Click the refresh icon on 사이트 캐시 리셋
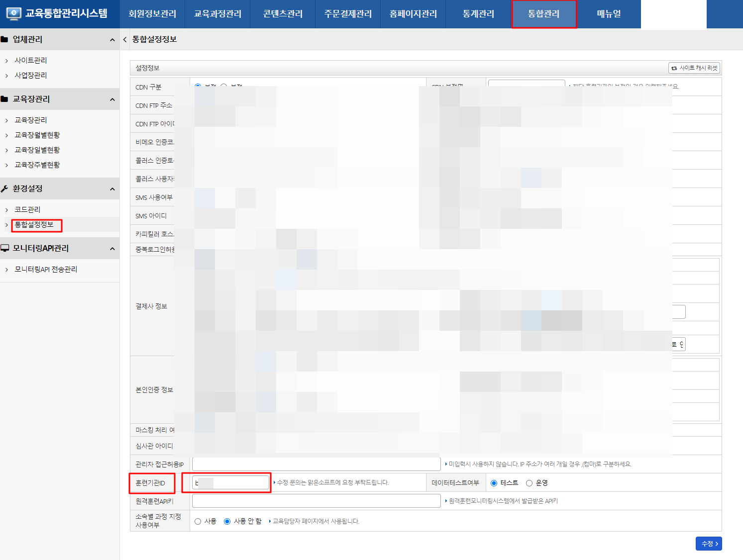 (675, 68)
